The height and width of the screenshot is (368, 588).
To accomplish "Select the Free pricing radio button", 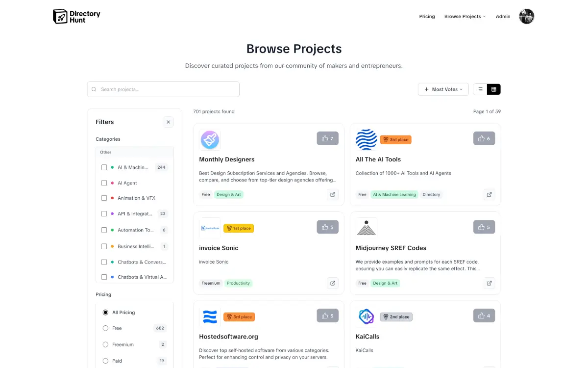I will coord(105,328).
